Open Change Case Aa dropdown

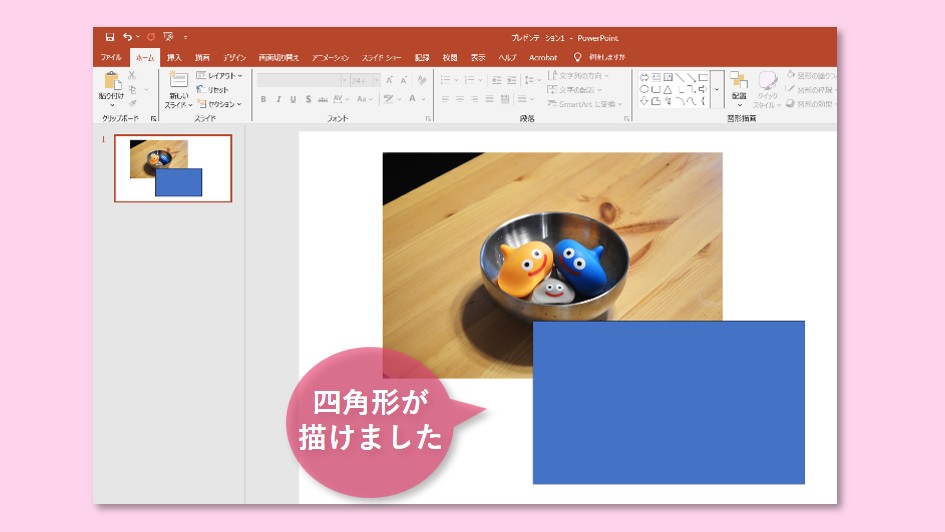[x=365, y=99]
